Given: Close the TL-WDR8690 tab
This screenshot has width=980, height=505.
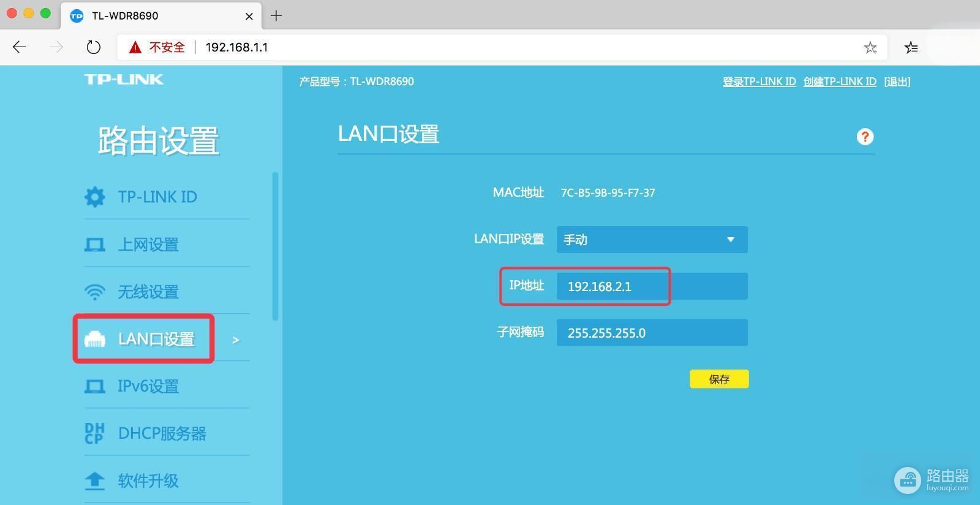Looking at the screenshot, I should (x=249, y=16).
